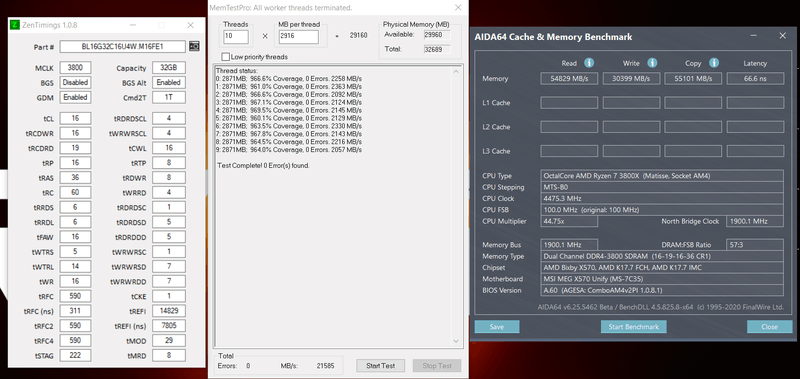Image resolution: width=800 pixels, height=379 pixels.
Task: Click Start Benchmark in AIDA64
Action: 633,326
